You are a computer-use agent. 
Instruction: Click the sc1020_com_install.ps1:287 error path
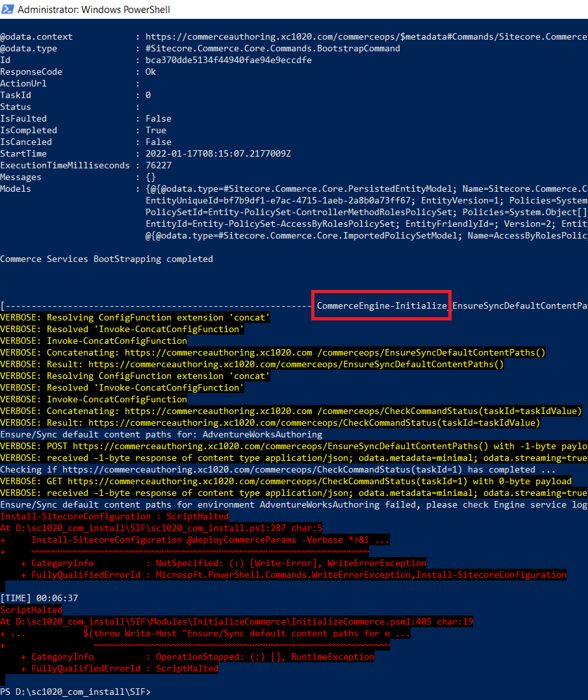click(x=161, y=528)
